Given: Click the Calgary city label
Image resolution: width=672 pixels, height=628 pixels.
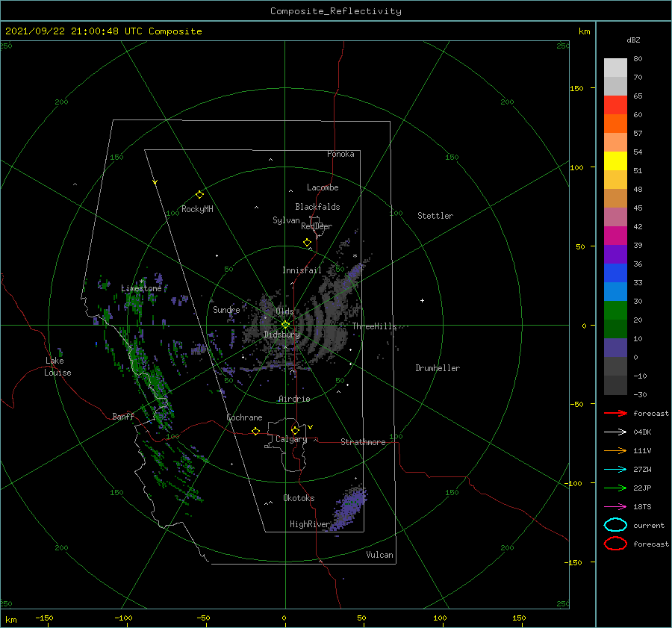Looking at the screenshot, I should [291, 439].
